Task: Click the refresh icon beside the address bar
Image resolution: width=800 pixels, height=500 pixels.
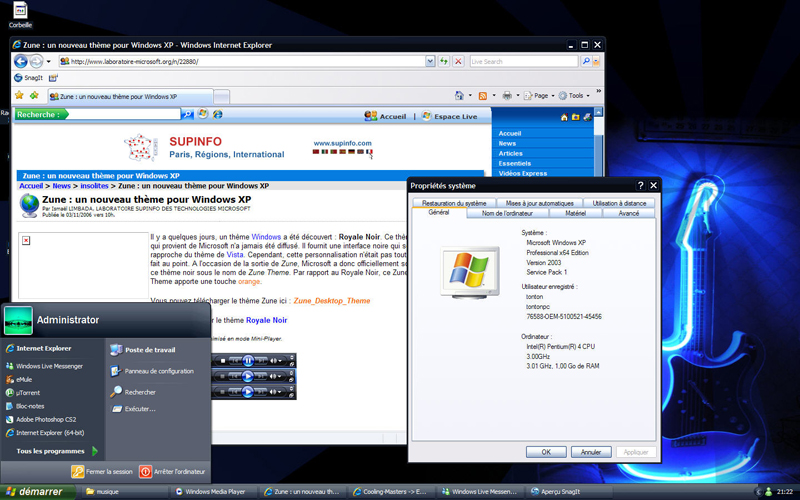Action: [445, 61]
